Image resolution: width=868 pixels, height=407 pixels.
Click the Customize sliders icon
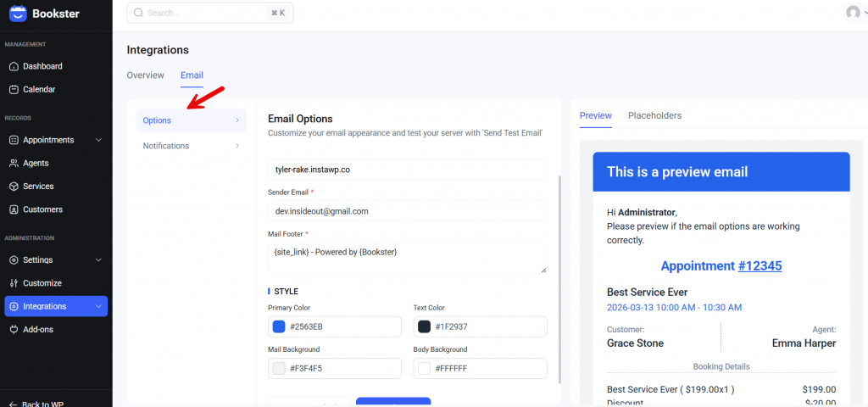point(14,283)
